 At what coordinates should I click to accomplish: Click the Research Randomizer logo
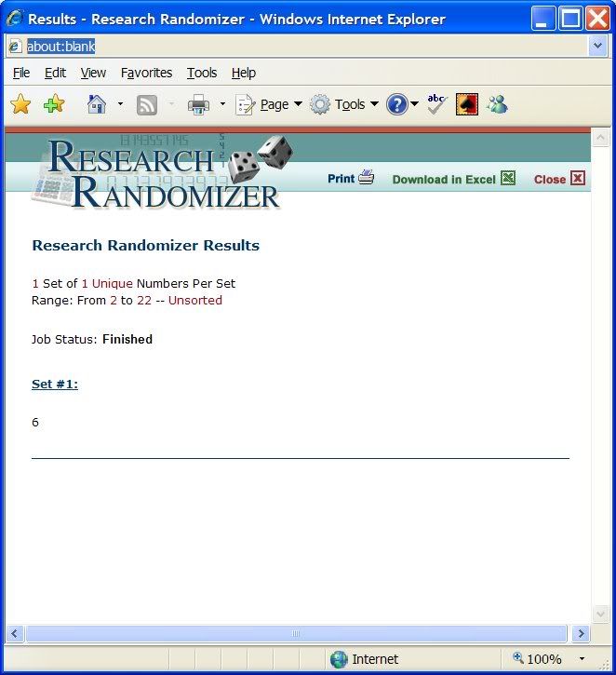coord(164,173)
